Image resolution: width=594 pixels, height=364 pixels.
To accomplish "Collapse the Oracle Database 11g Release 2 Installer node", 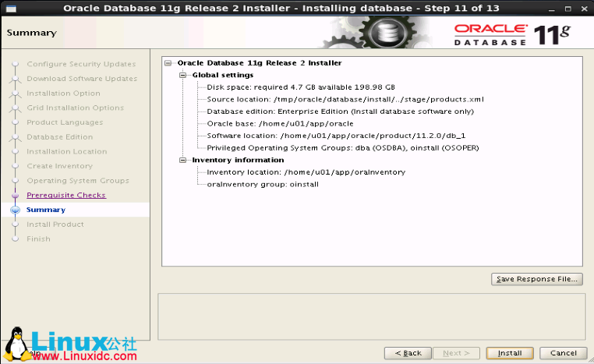I will (168, 63).
